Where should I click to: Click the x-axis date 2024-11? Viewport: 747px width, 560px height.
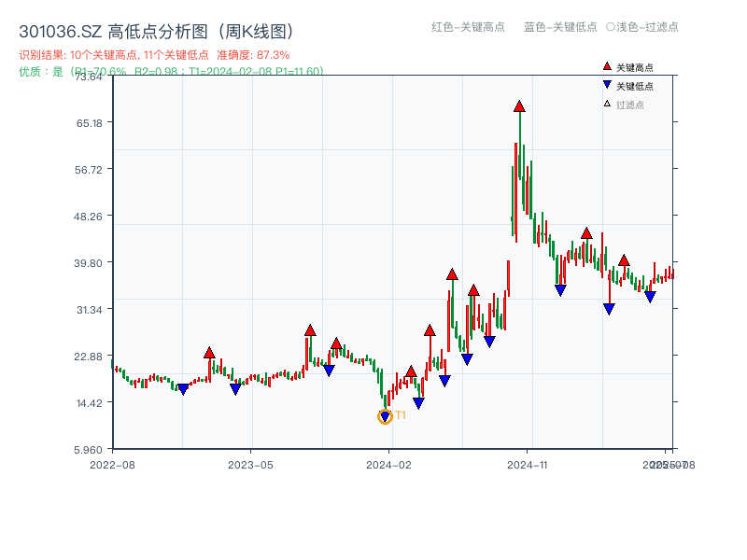point(528,465)
